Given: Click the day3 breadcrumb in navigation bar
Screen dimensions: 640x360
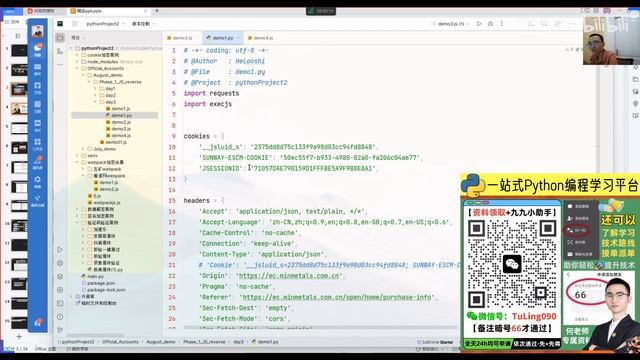Looking at the screenshot, I should 238,342.
